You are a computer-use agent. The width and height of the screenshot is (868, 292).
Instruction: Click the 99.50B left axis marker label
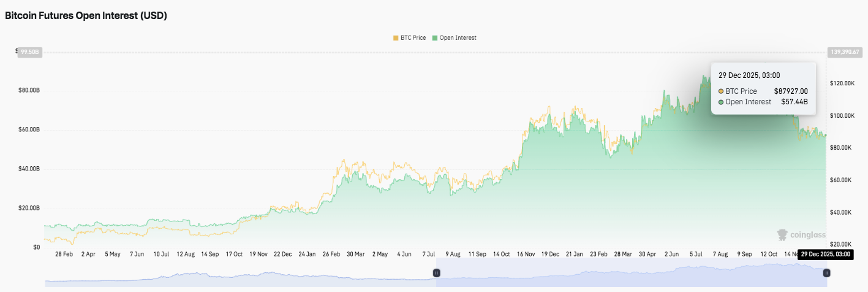click(29, 52)
